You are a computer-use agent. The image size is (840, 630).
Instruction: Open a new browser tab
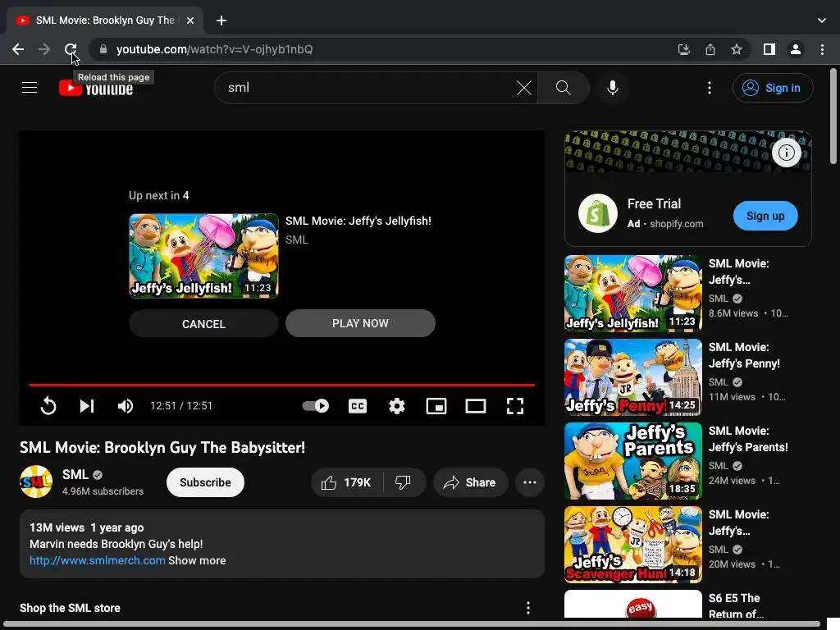[x=221, y=21]
